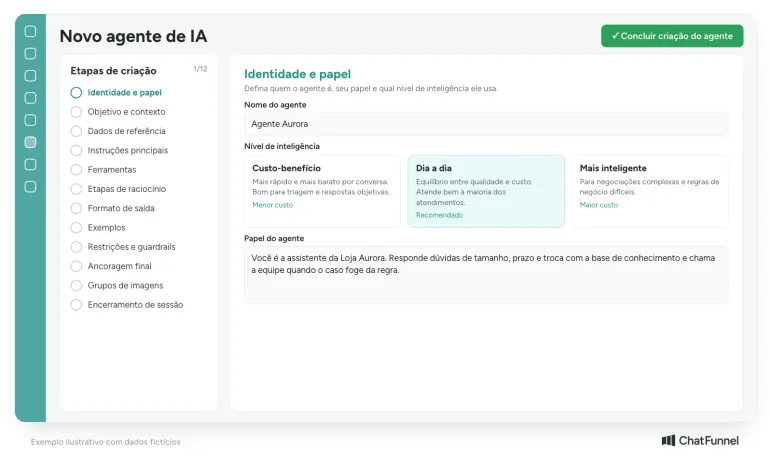
Task: Open the Ferramentas step
Action: (x=103, y=169)
